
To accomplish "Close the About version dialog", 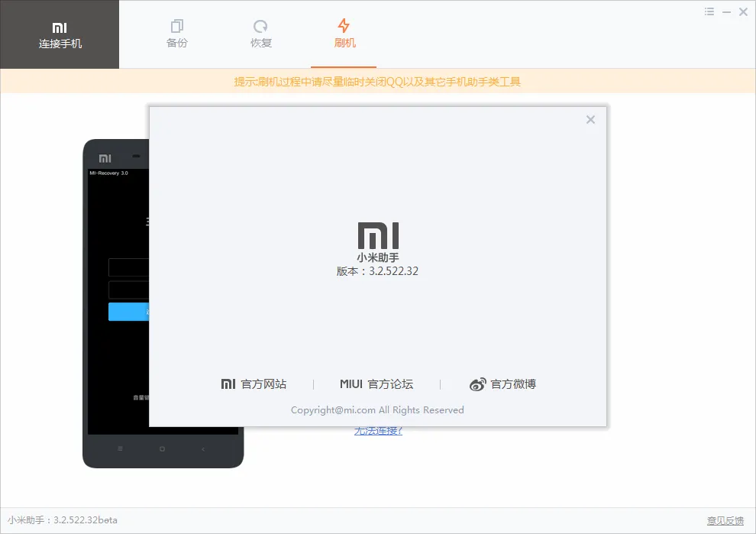I will 590,119.
